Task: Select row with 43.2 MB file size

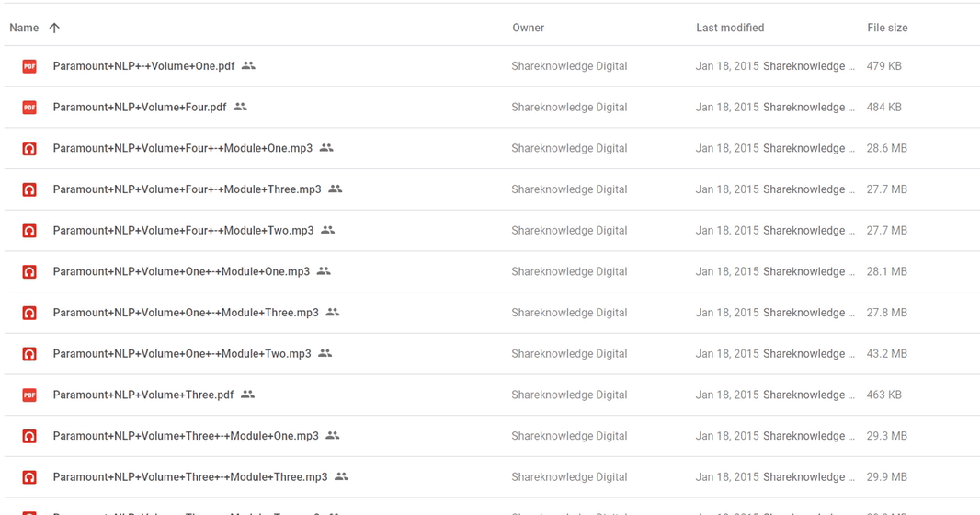Action: point(492,354)
